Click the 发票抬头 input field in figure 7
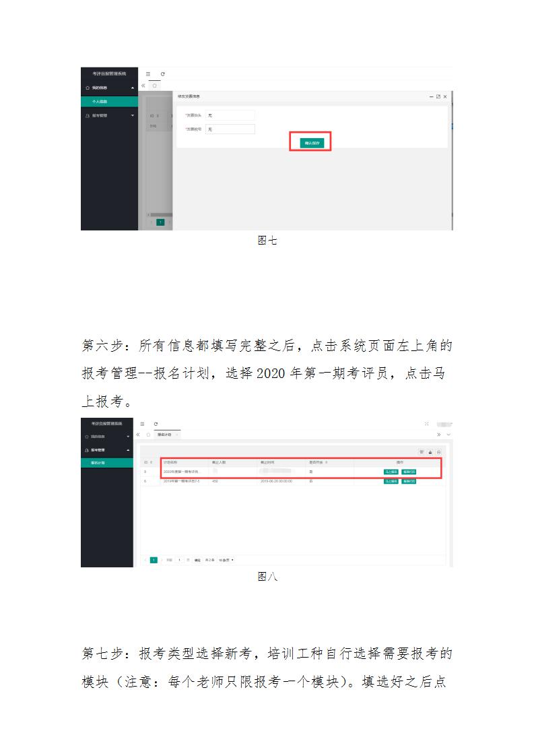 point(230,115)
